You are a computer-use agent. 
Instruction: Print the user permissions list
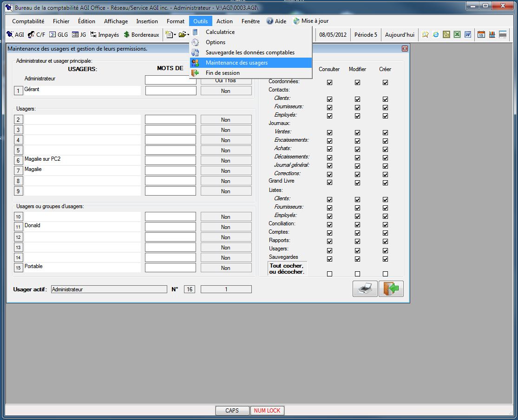click(365, 289)
